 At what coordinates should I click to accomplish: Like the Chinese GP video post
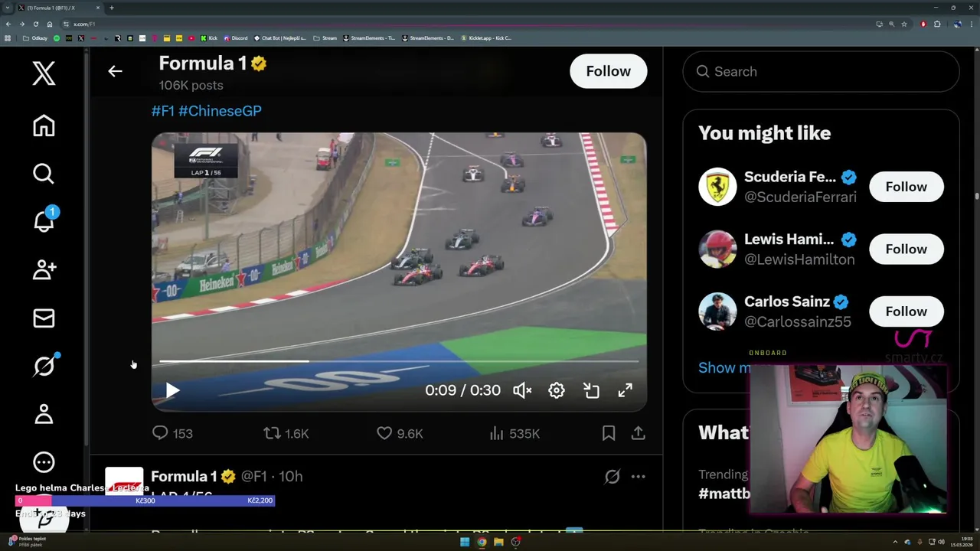384,433
